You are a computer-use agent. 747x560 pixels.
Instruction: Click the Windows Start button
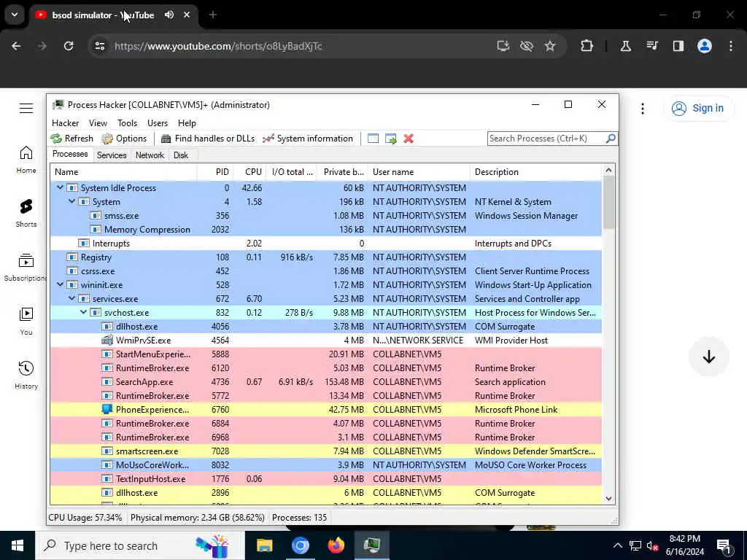coord(18,545)
